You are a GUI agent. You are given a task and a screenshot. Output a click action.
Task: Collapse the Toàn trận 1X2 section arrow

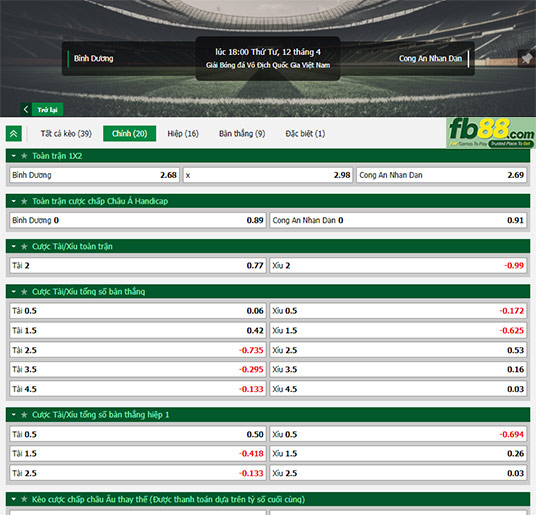[x=14, y=156]
